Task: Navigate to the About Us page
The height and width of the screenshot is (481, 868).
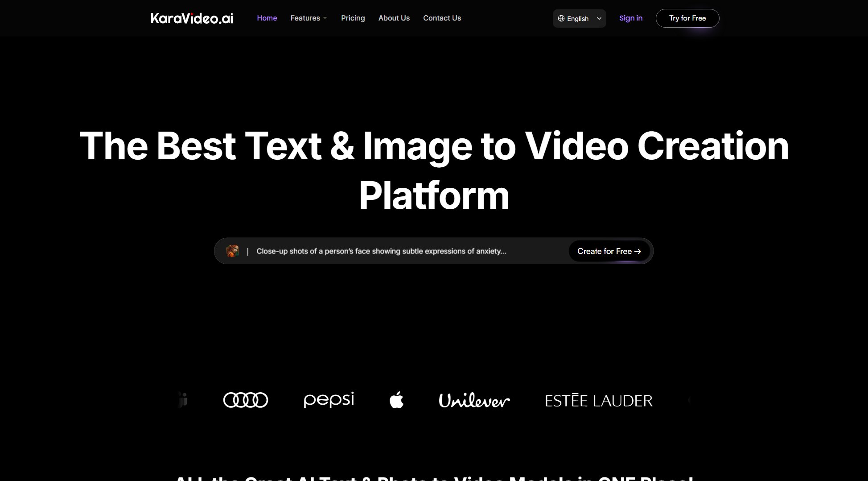Action: click(394, 18)
